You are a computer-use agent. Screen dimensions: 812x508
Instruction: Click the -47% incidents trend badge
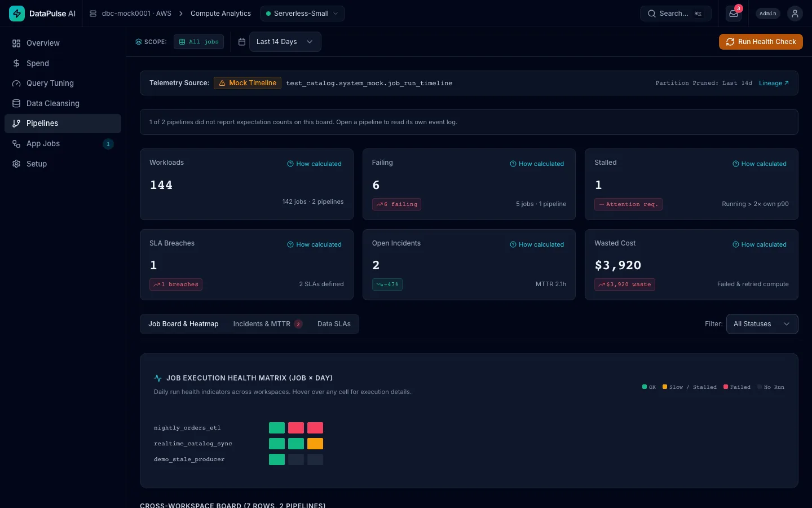(x=387, y=284)
